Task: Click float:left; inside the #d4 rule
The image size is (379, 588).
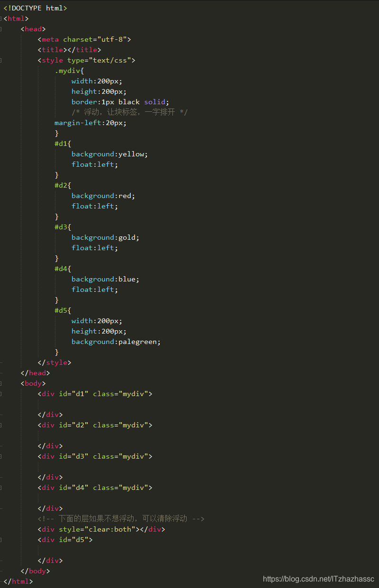Action: (x=95, y=289)
